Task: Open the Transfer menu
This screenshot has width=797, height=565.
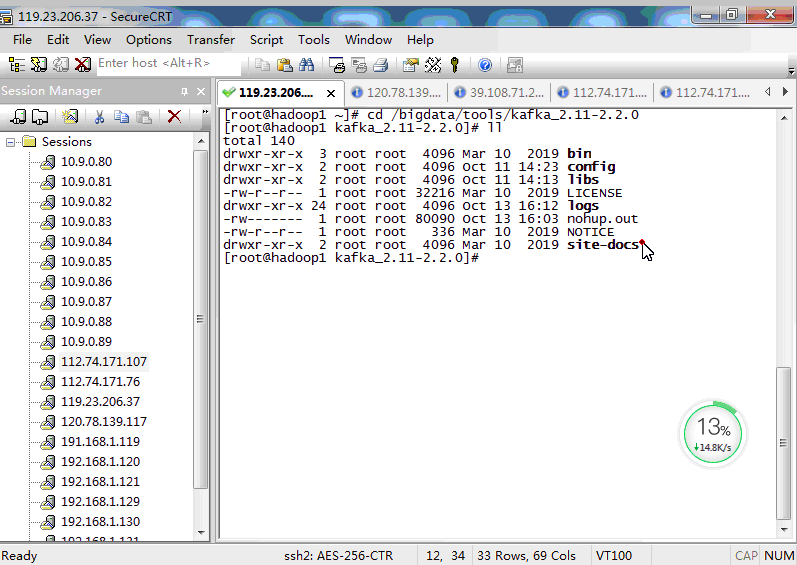Action: tap(210, 39)
